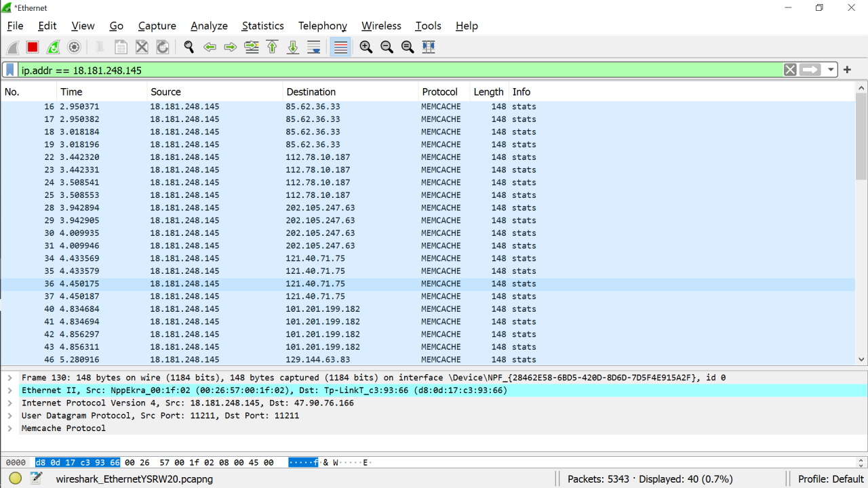Screen dimensions: 868x488
Task: Expand the Memcache Protocol row
Action: [x=10, y=428]
